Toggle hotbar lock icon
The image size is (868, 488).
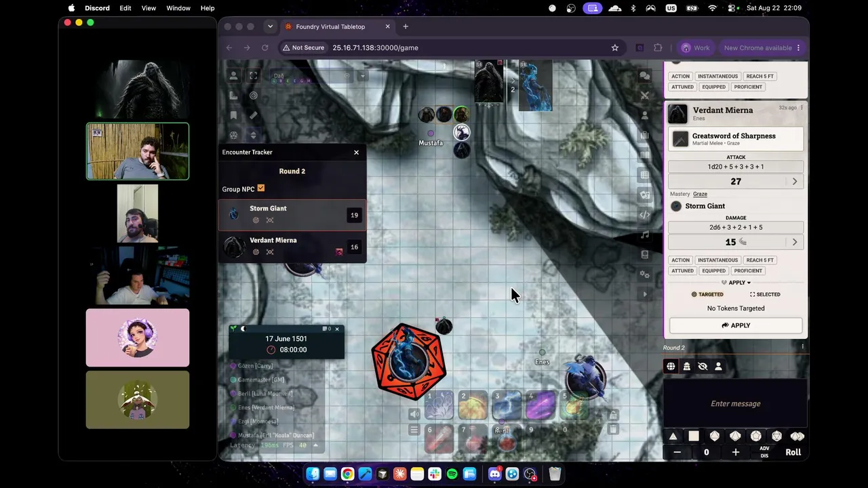613,415
